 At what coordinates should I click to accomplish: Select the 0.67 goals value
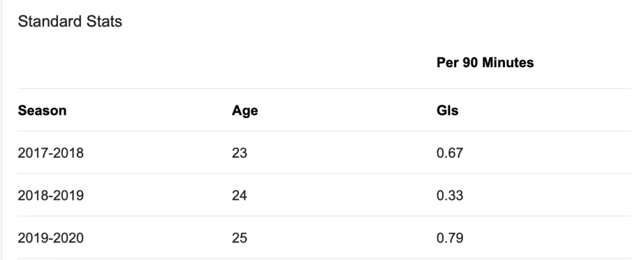coord(450,153)
